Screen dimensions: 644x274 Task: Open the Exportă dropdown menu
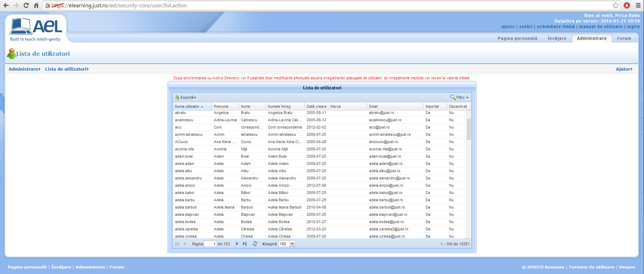[x=186, y=97]
